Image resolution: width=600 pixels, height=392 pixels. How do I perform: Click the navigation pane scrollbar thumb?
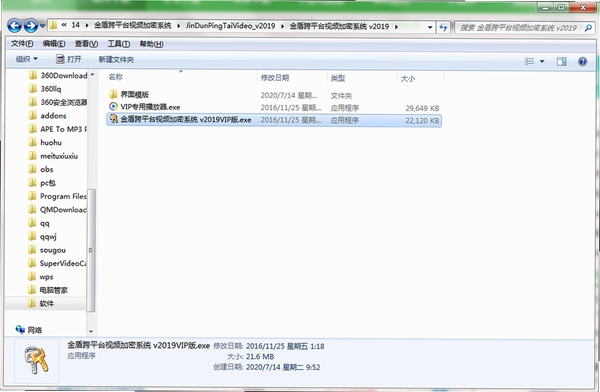click(91, 250)
